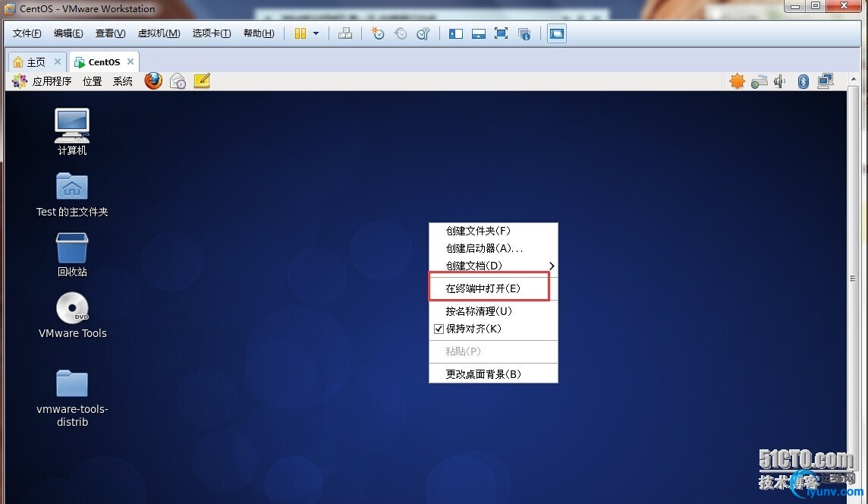
Task: Select the 回收站 trash icon
Action: click(72, 255)
